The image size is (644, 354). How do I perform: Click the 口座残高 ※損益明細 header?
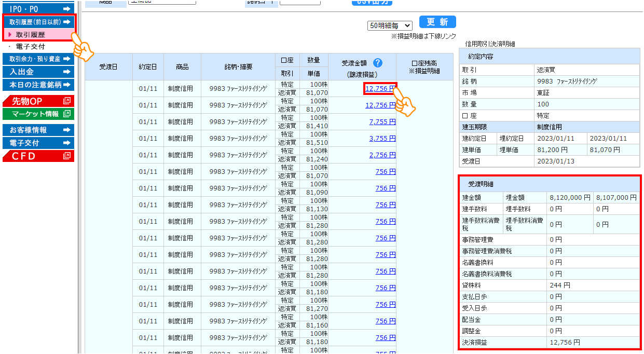(424, 67)
